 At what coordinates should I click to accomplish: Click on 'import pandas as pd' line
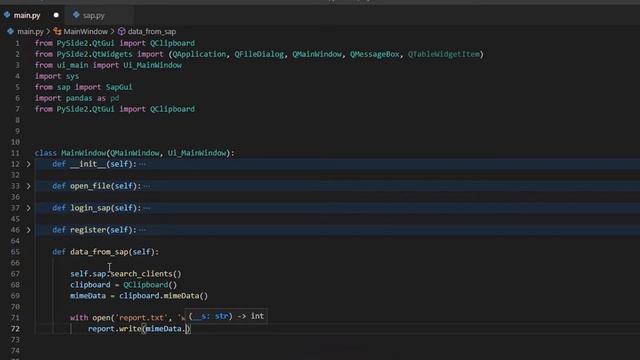pyautogui.click(x=77, y=98)
